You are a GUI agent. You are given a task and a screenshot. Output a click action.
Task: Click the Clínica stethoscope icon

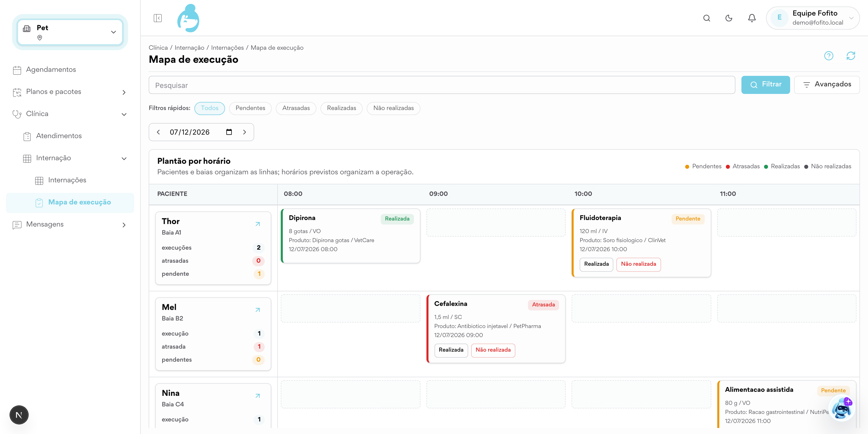tap(17, 114)
